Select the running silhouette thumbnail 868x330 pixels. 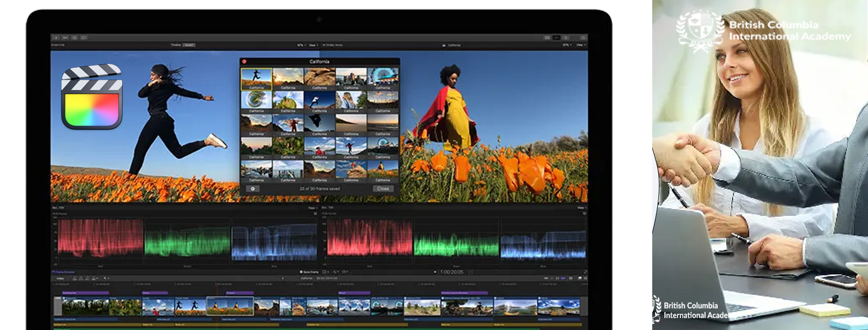click(x=256, y=79)
